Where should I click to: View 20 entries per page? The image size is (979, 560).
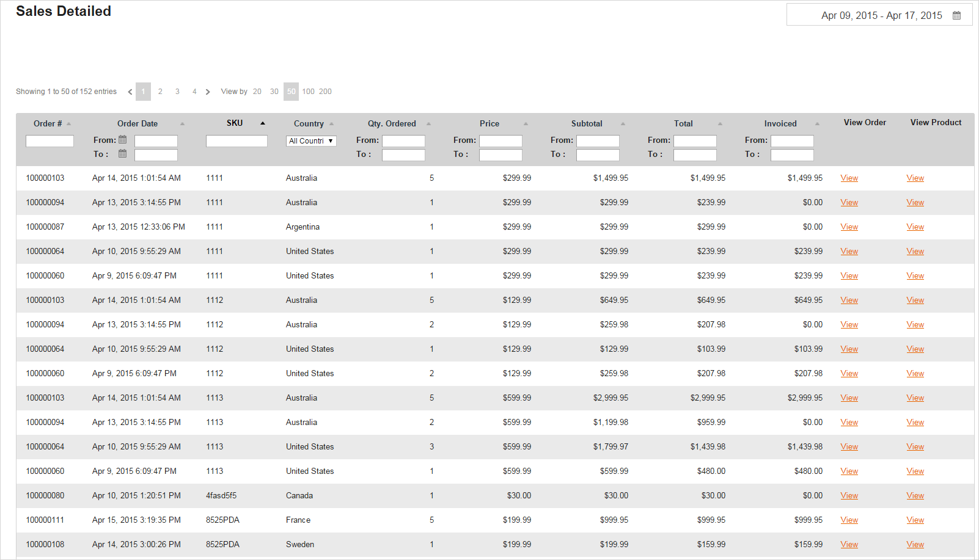click(257, 92)
